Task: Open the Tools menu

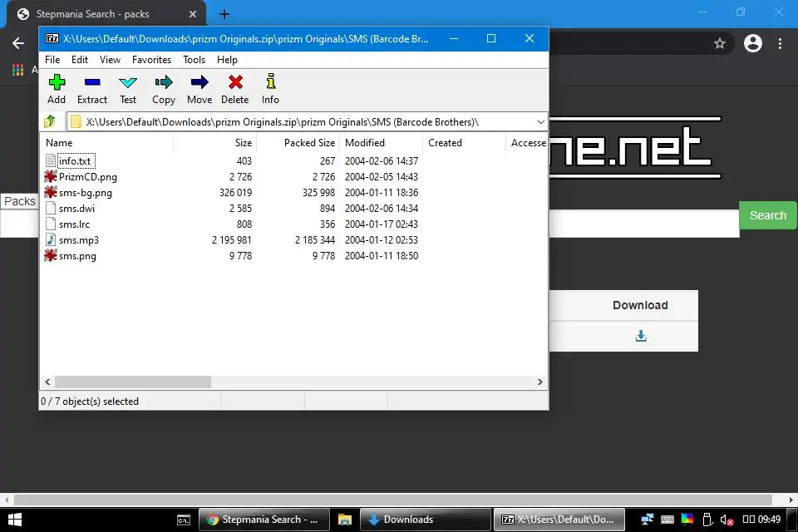Action: click(x=194, y=60)
